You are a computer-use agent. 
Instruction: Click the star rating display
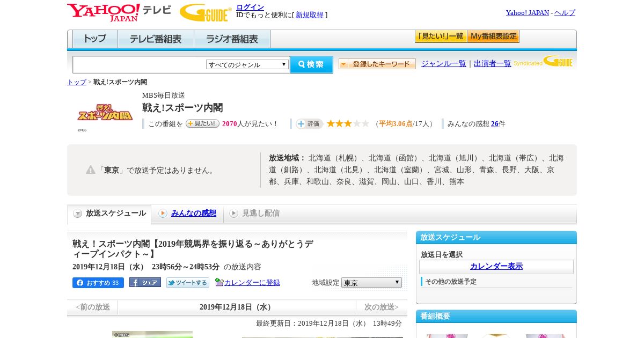click(x=348, y=123)
